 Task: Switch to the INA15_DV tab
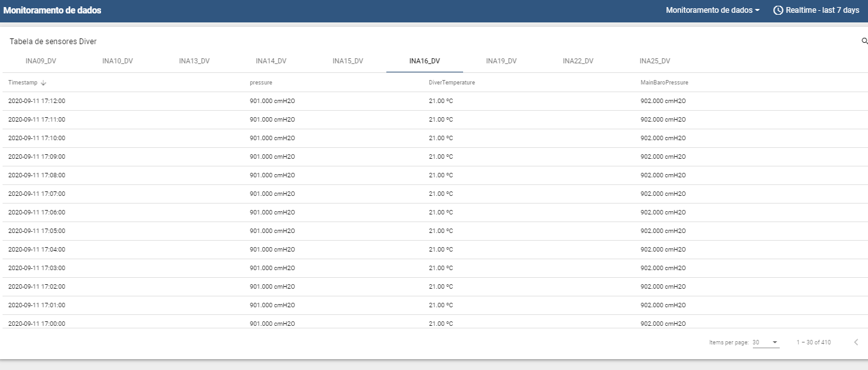(348, 61)
